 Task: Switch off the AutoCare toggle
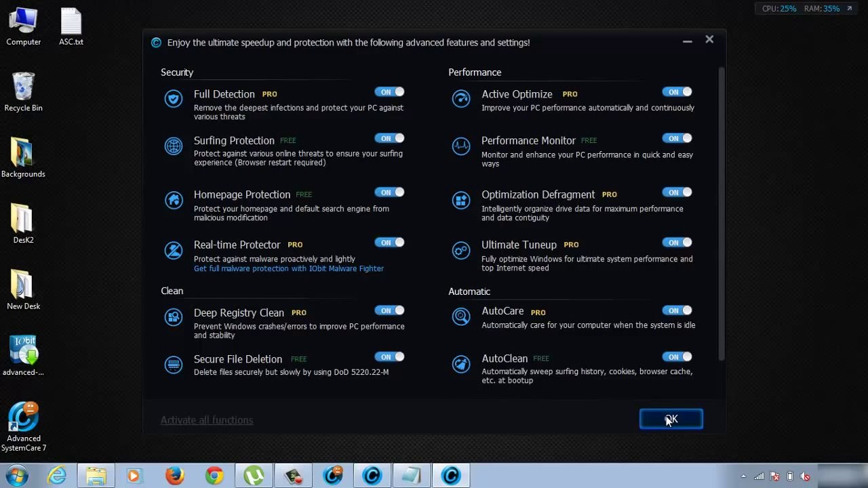(x=677, y=310)
